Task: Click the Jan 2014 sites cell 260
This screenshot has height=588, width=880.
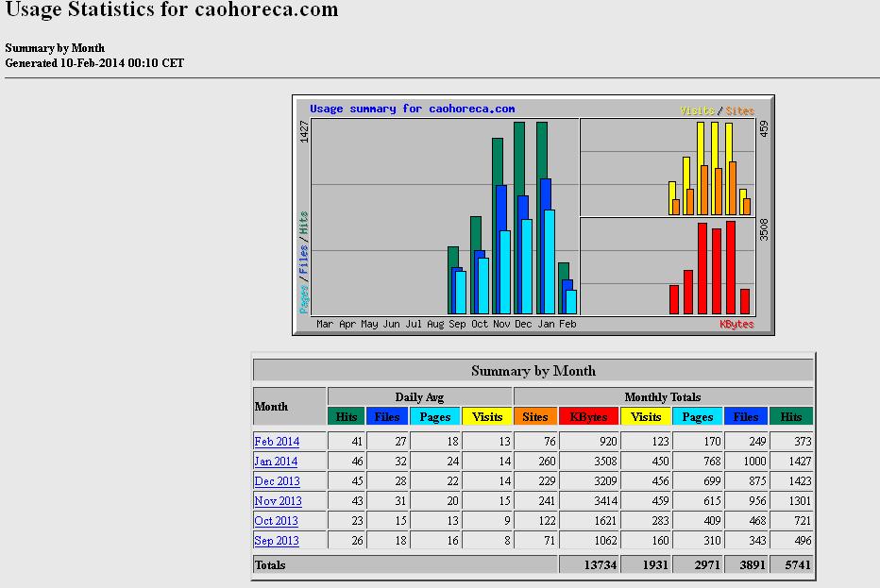Action: 535,462
